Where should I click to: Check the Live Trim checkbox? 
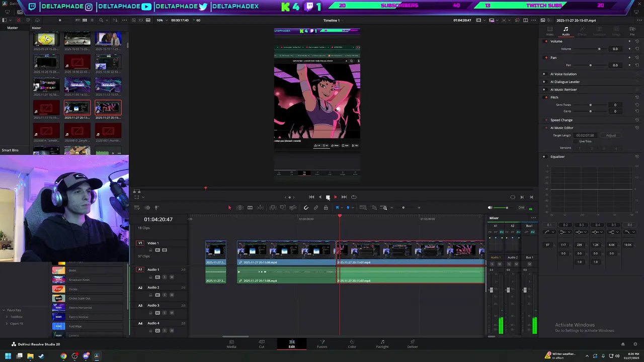tap(577, 141)
